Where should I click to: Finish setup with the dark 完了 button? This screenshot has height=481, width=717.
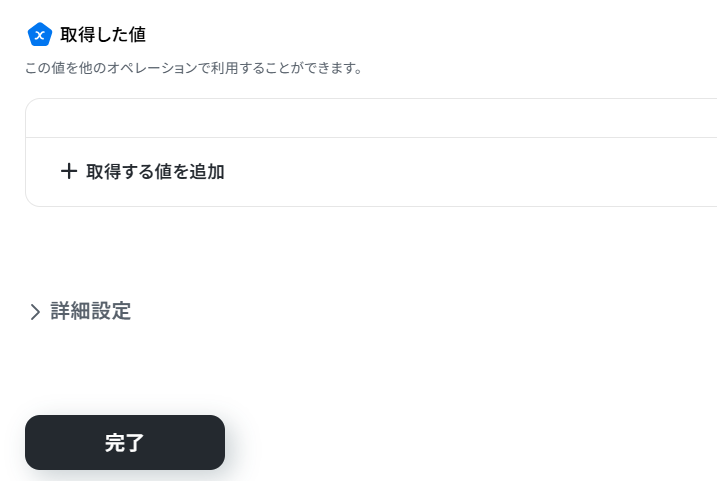click(125, 442)
